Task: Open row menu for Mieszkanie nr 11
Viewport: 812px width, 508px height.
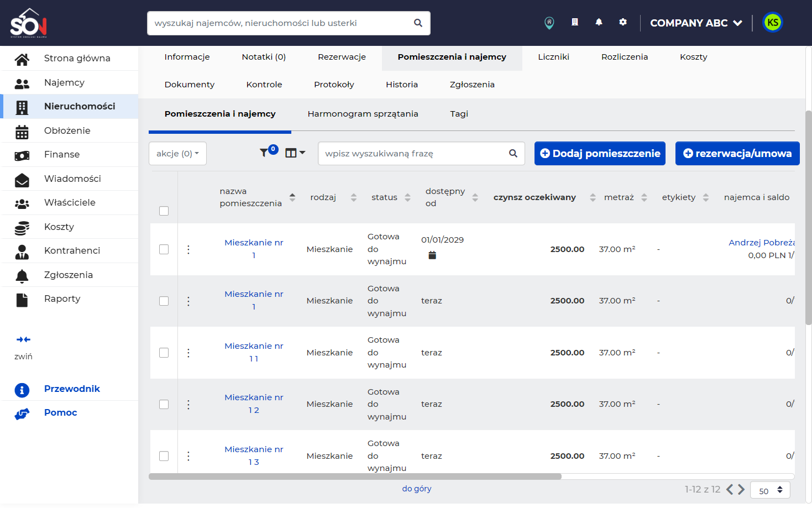Action: [188, 353]
